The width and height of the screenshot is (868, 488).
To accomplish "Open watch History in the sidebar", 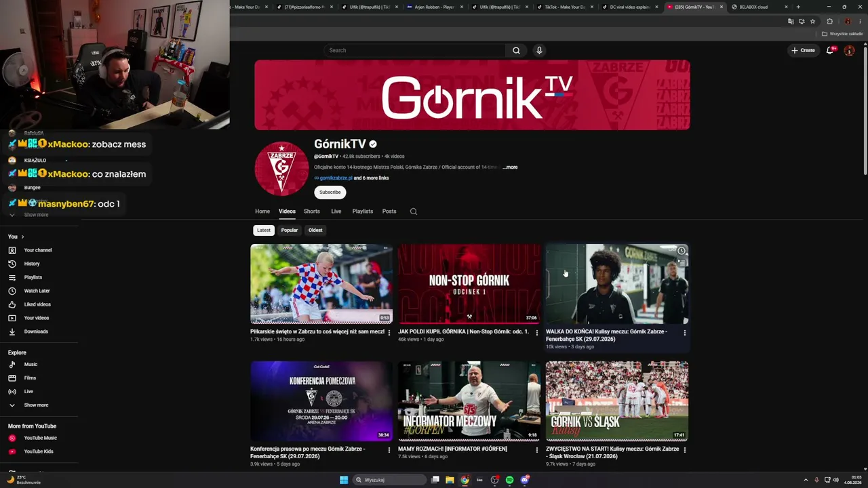I will pyautogui.click(x=33, y=264).
